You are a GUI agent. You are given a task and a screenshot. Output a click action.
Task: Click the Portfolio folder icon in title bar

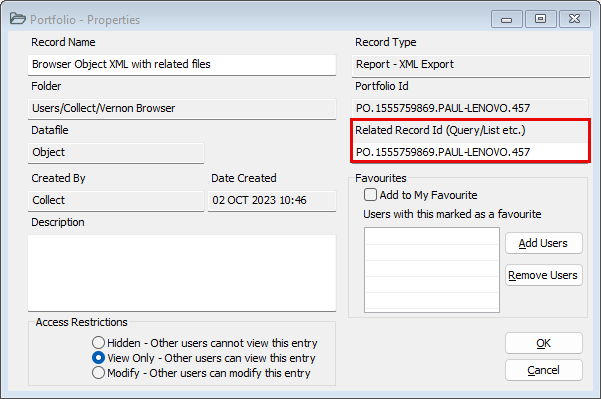pyautogui.click(x=18, y=19)
